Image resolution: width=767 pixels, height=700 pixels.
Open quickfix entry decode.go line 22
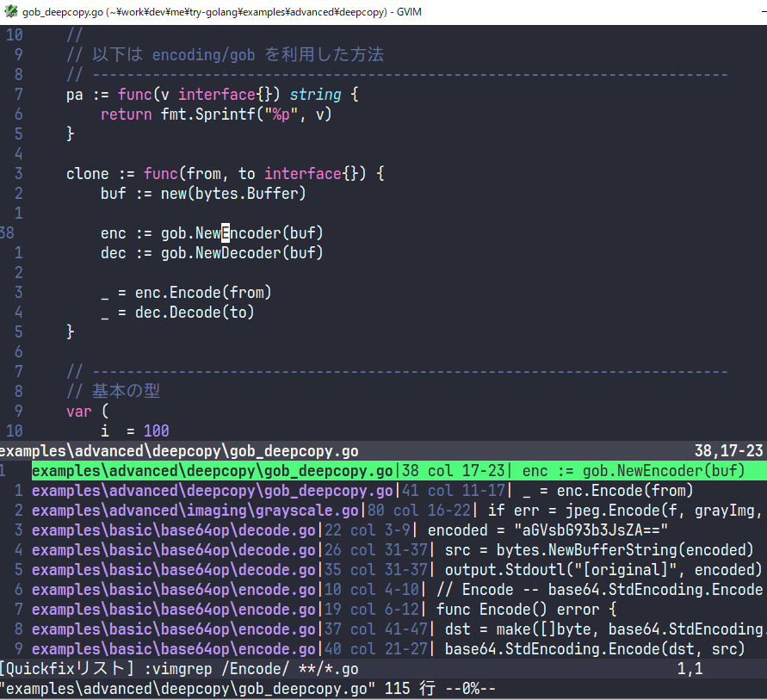(x=349, y=530)
